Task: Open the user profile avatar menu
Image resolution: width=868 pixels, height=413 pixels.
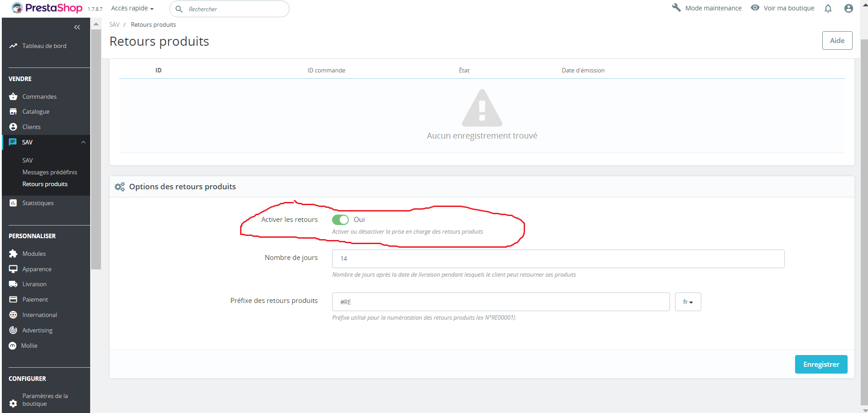Action: [x=849, y=8]
